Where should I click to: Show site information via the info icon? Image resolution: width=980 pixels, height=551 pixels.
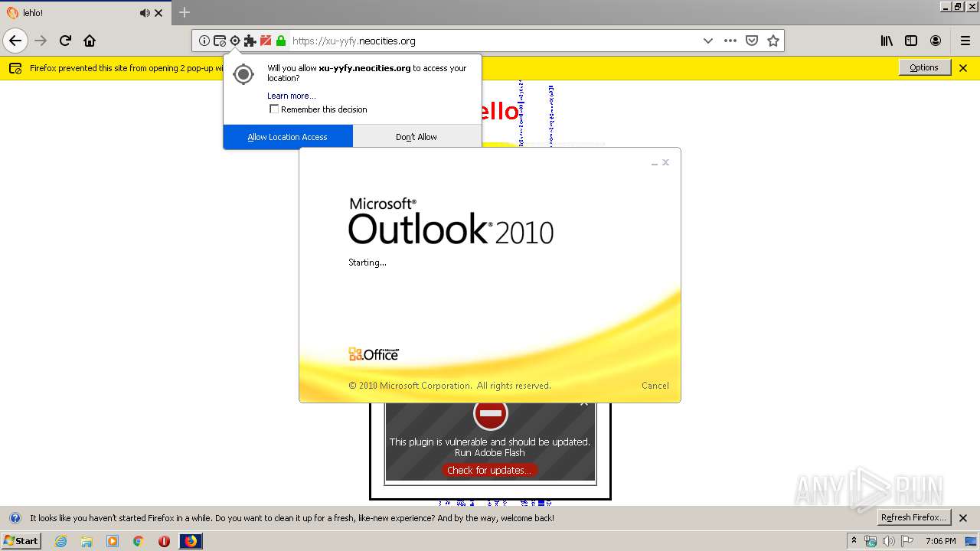[x=204, y=41]
